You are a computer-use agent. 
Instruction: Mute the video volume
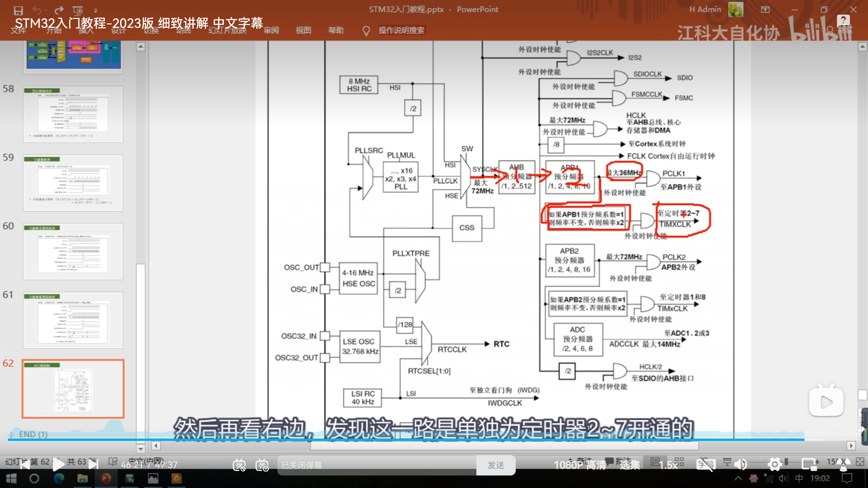[x=741, y=465]
